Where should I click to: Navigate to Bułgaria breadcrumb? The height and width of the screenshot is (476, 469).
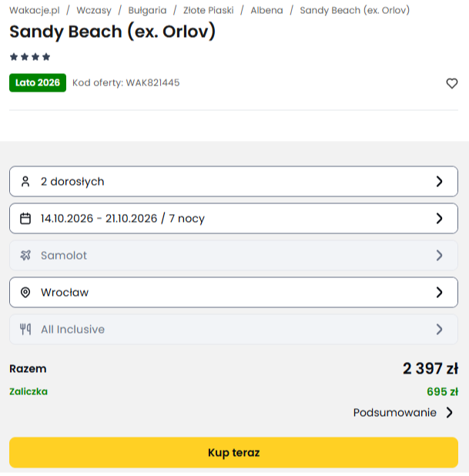147,11
